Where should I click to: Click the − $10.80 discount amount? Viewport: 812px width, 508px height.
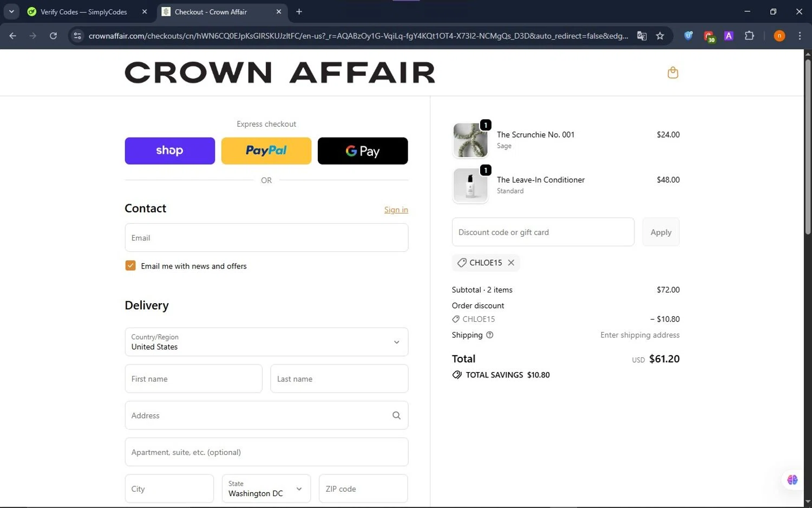point(665,319)
